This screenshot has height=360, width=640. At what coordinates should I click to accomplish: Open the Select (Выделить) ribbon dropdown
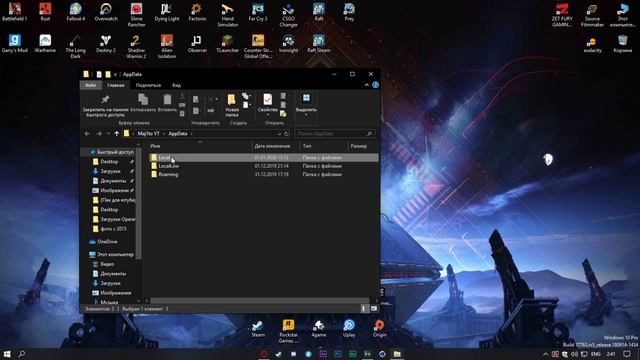click(306, 104)
